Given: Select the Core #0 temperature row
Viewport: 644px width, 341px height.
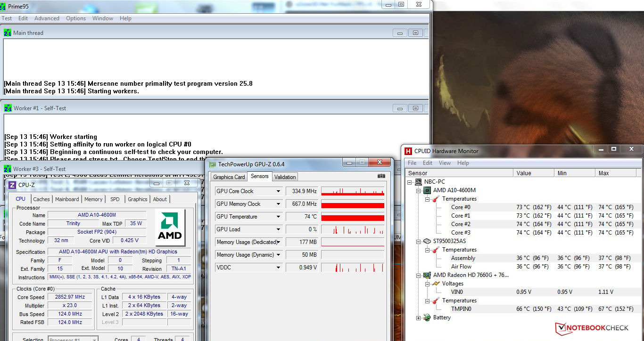Looking at the screenshot, I should [x=523, y=207].
